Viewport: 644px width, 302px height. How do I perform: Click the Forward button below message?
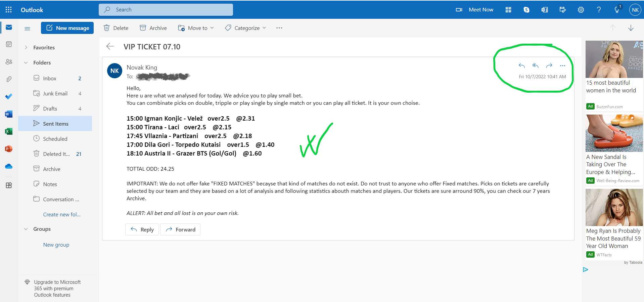click(x=180, y=229)
